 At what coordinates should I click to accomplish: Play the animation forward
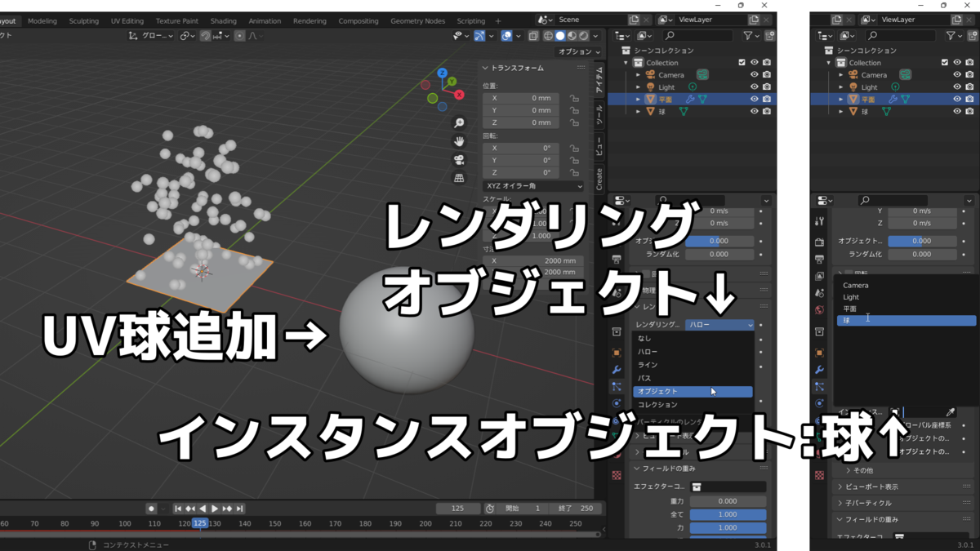(215, 509)
